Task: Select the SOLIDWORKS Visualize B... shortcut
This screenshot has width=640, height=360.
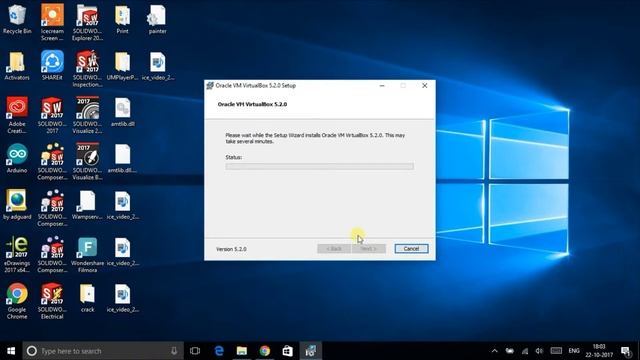Action: 87,162
